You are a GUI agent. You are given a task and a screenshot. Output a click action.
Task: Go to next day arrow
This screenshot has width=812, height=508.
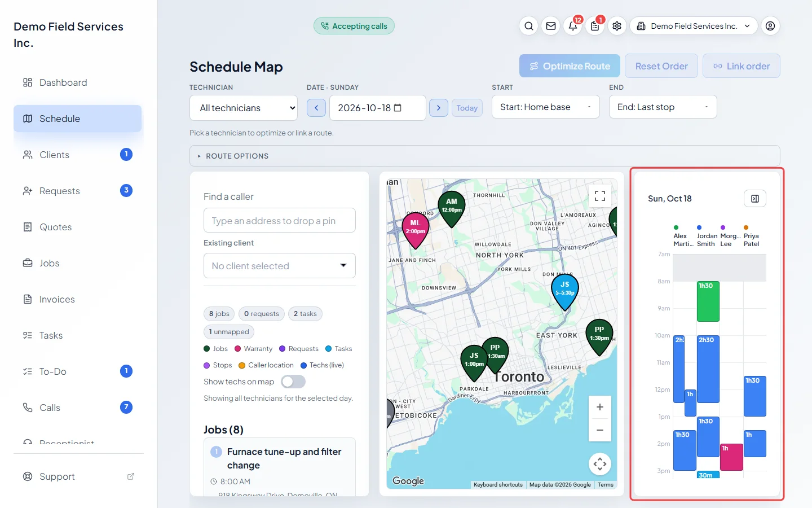(439, 108)
